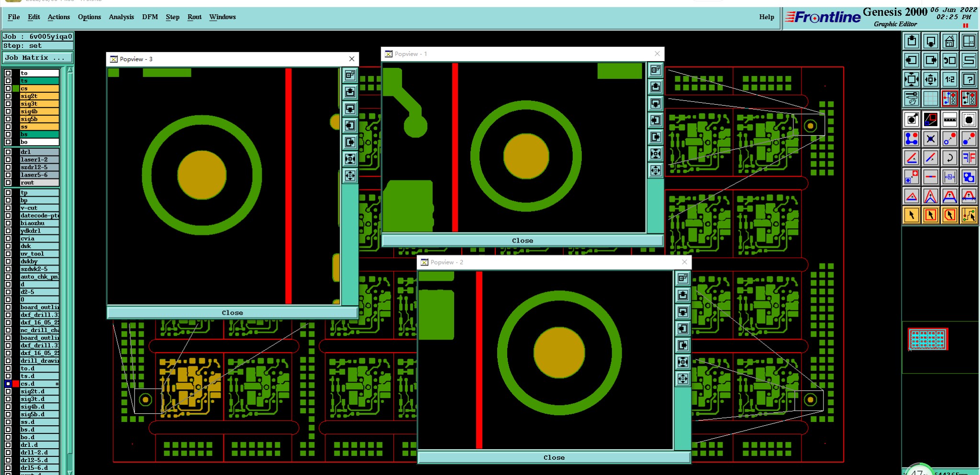Open the grid display icon
The width and height of the screenshot is (980, 475).
931,99
